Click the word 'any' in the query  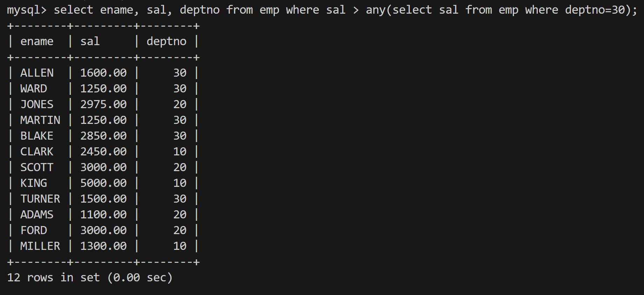376,10
